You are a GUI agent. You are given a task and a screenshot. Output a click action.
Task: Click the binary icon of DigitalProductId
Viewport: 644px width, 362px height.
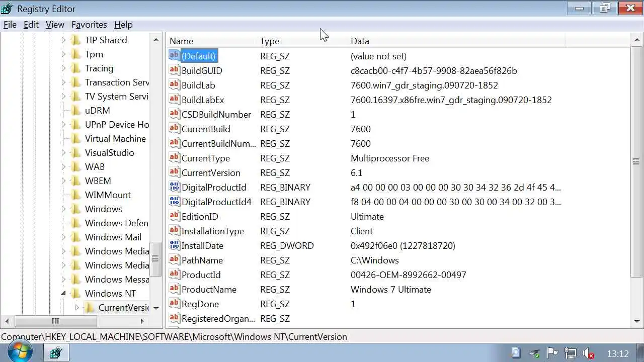[x=174, y=187]
